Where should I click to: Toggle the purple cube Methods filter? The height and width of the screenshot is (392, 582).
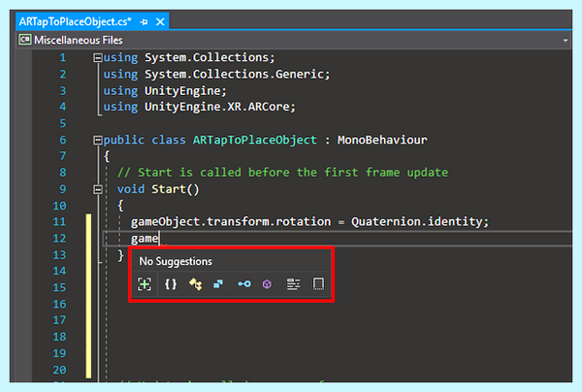(x=267, y=284)
